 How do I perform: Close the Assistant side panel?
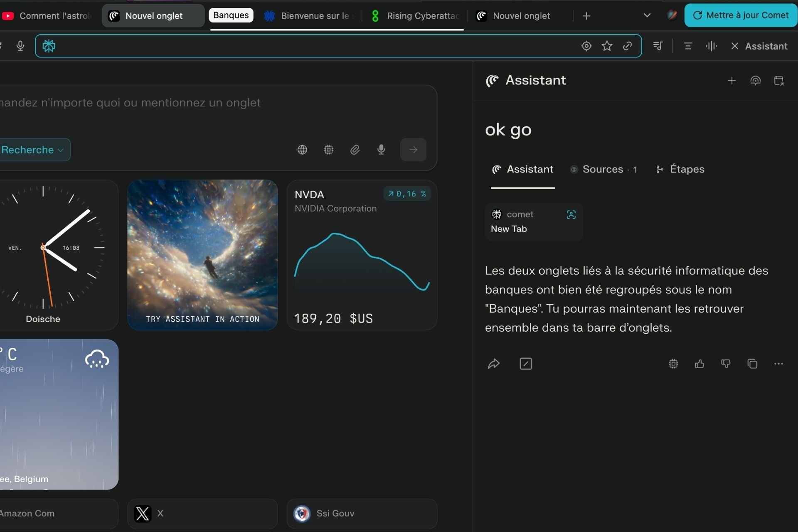click(x=735, y=46)
